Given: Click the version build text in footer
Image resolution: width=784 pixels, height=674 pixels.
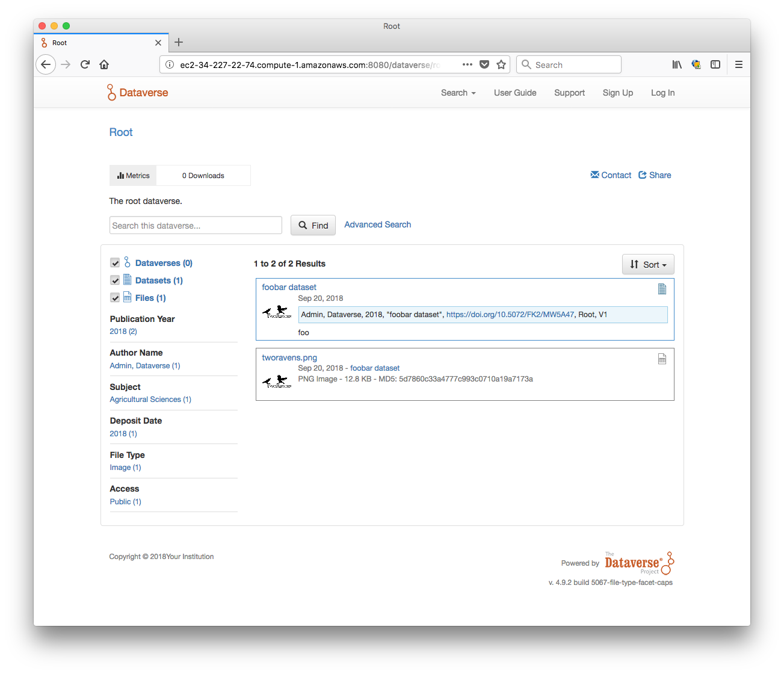Looking at the screenshot, I should [x=611, y=583].
